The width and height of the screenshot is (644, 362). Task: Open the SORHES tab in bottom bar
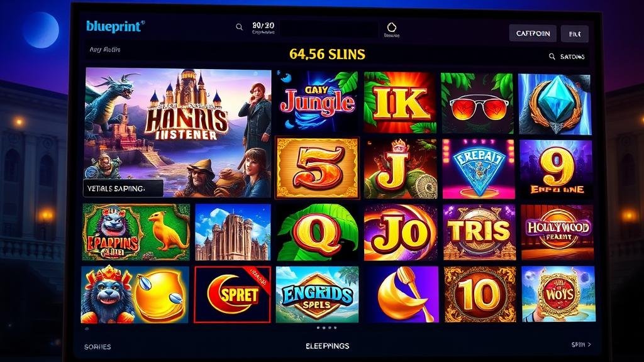coord(97,347)
